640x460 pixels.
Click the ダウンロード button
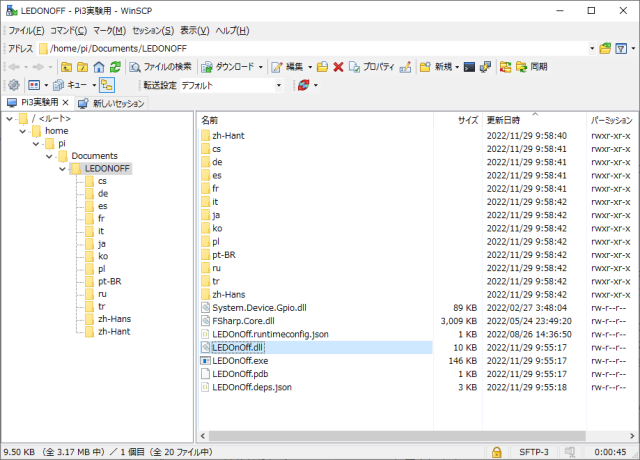[231, 67]
